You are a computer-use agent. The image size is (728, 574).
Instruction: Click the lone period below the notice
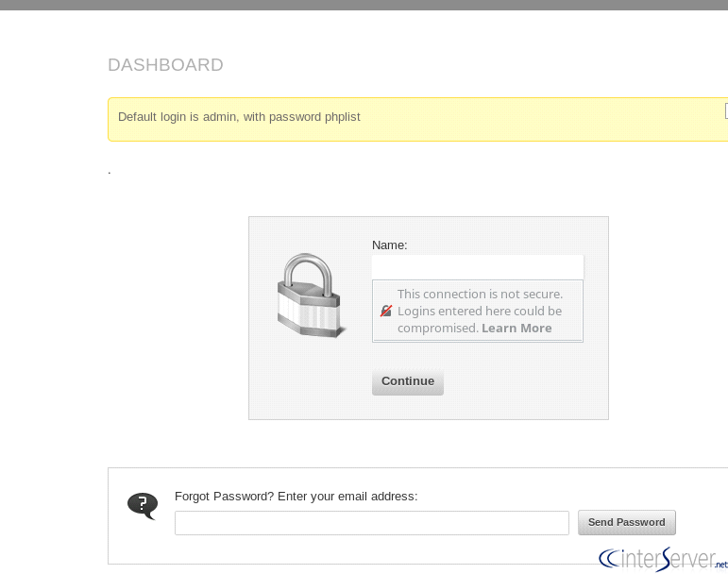[110, 172]
